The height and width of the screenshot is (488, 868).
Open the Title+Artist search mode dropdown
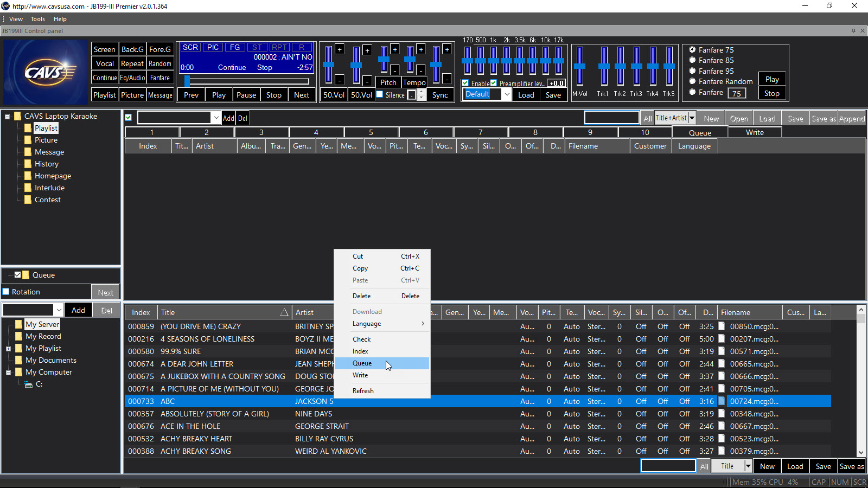pyautogui.click(x=692, y=118)
